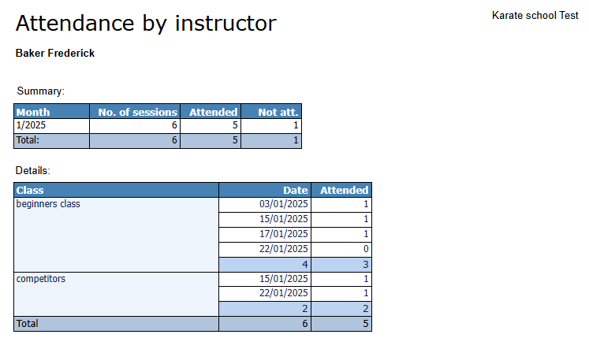Viewport: 589px width, 364px height.
Task: Click the Not att. column header
Action: [271, 112]
